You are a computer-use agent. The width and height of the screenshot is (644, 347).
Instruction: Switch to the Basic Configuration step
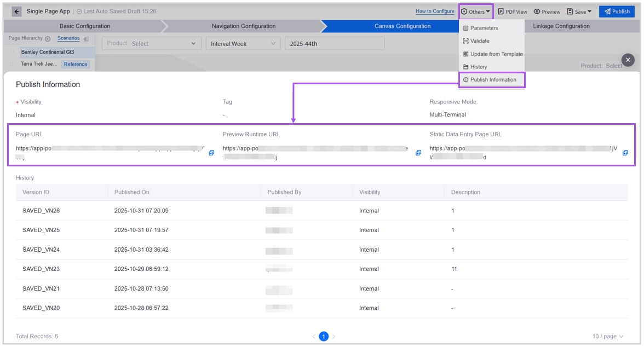(x=85, y=26)
